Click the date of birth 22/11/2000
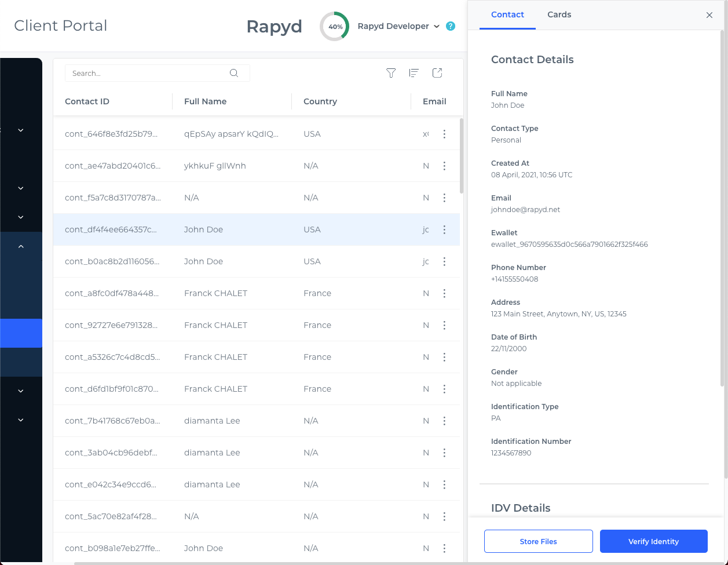 (x=508, y=349)
